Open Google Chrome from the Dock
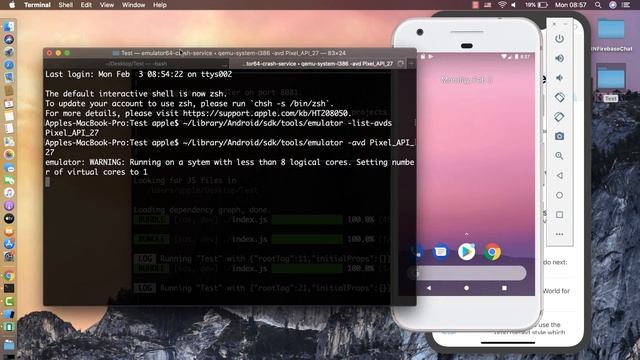 click(x=9, y=276)
